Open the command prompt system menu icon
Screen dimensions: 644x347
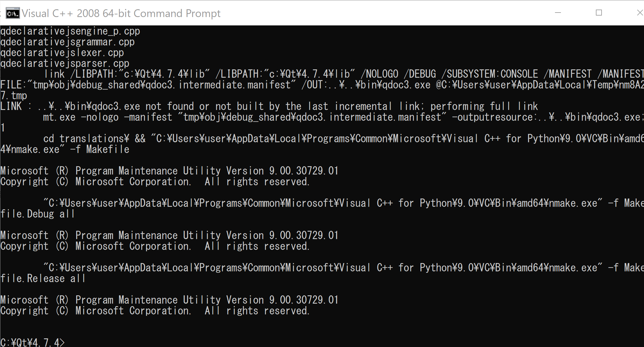[13, 13]
